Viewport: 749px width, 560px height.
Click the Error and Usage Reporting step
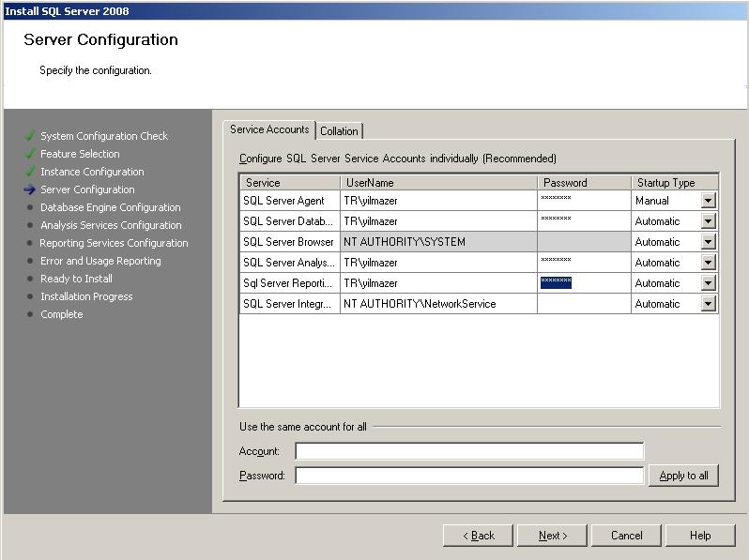tap(100, 261)
